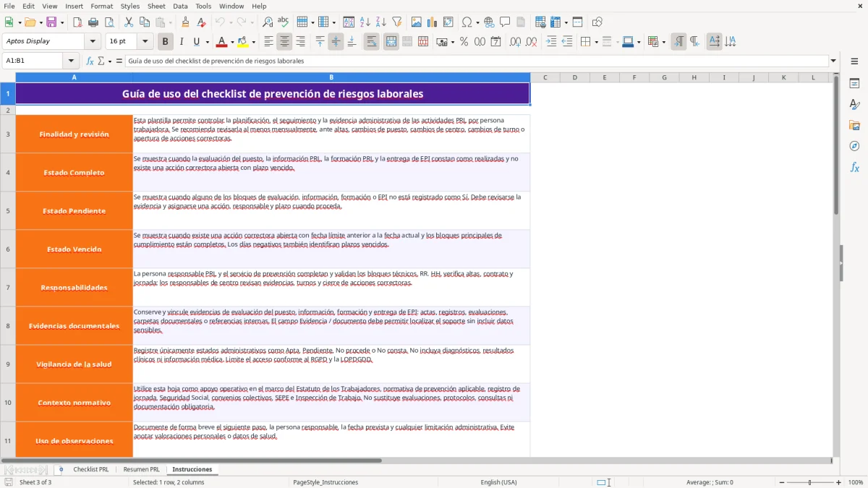Adjust the zoom slider handle
The image size is (868, 488).
(810, 482)
